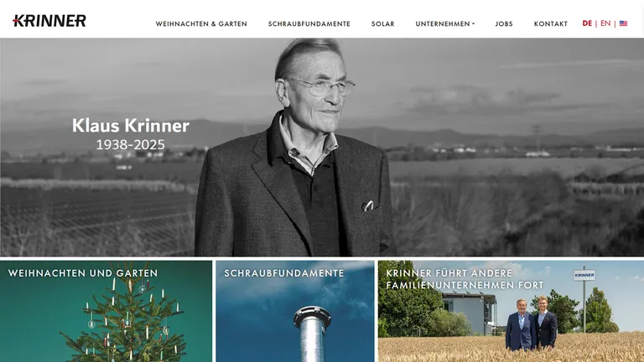Click the Klaus Krinner headline text
This screenshot has width=644, height=362.
131,126
